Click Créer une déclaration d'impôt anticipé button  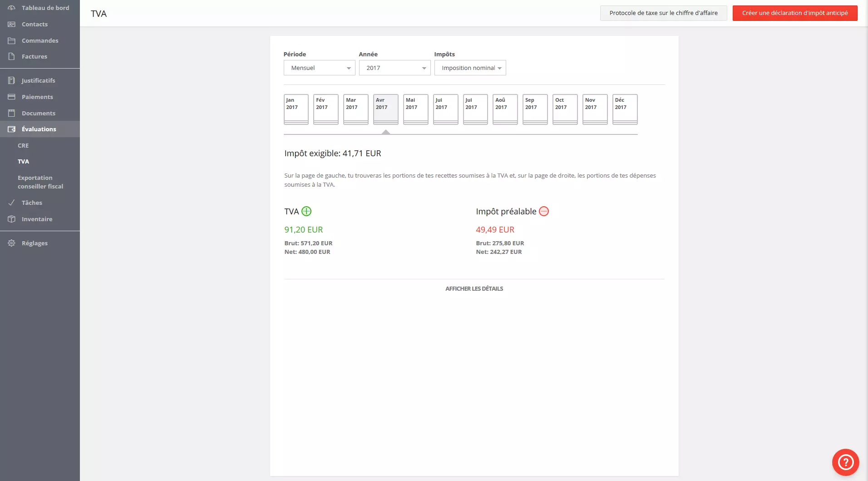794,13
